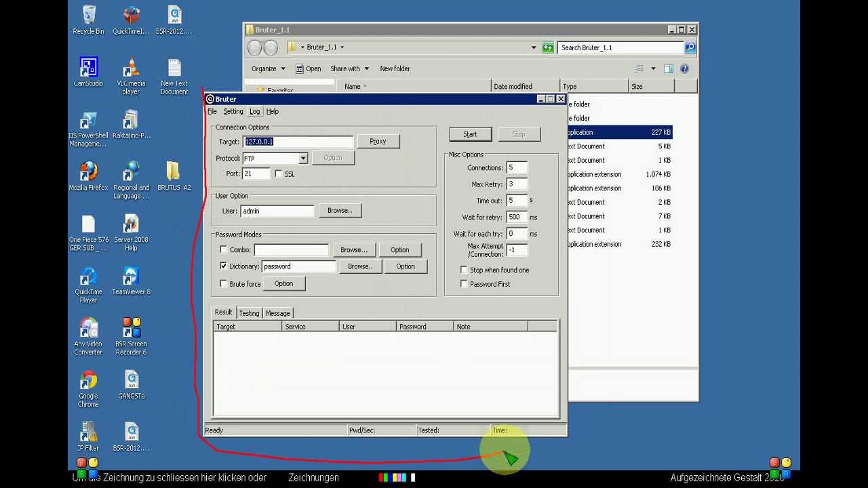Click the Explorer search magnifier icon
Image resolution: width=868 pixels, height=488 pixels.
click(690, 47)
